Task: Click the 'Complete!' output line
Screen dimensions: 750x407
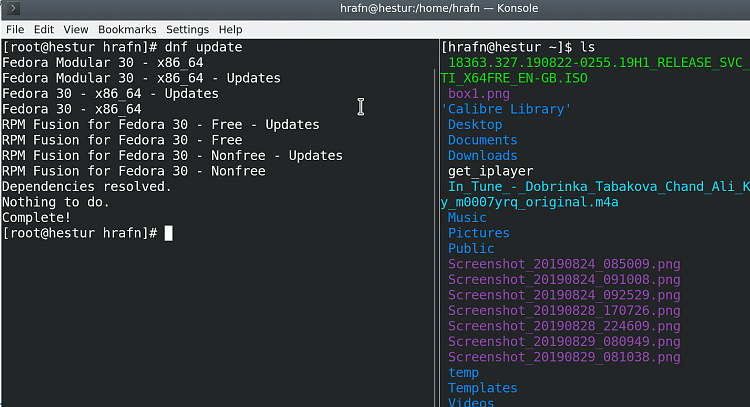Action: pos(37,218)
